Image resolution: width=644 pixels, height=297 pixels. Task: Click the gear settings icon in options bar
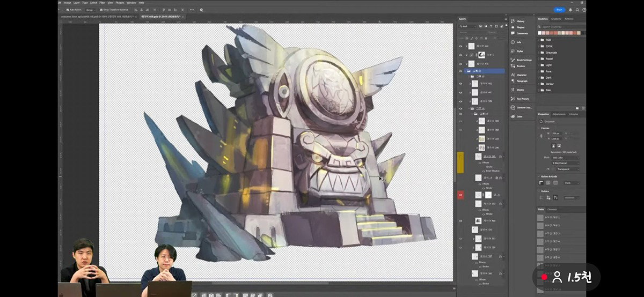[x=201, y=10]
